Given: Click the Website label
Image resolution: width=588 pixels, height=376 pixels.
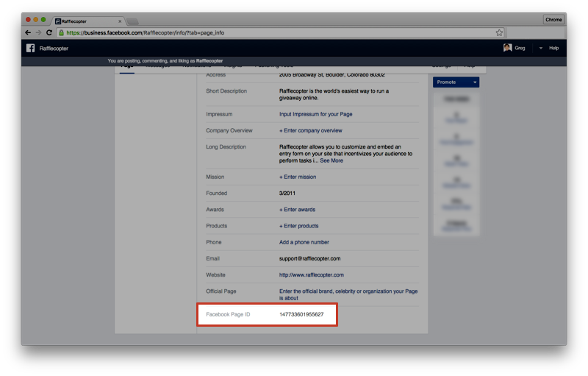Looking at the screenshot, I should pyautogui.click(x=215, y=274).
